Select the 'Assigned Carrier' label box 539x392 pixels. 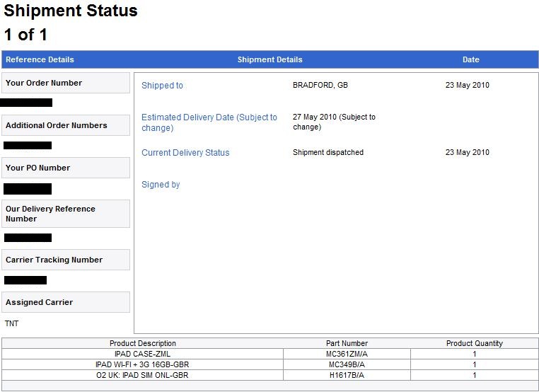click(x=40, y=302)
